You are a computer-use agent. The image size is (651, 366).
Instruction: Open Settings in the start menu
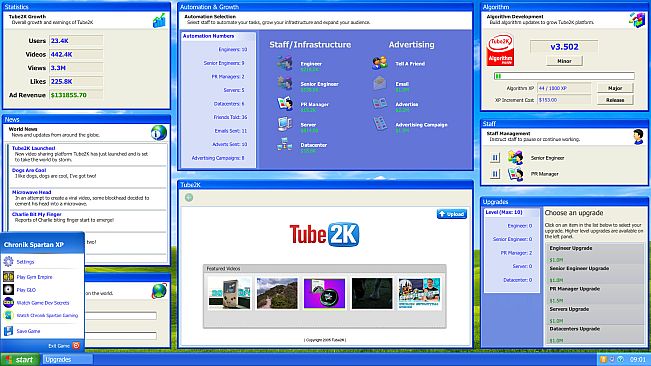tap(25, 262)
